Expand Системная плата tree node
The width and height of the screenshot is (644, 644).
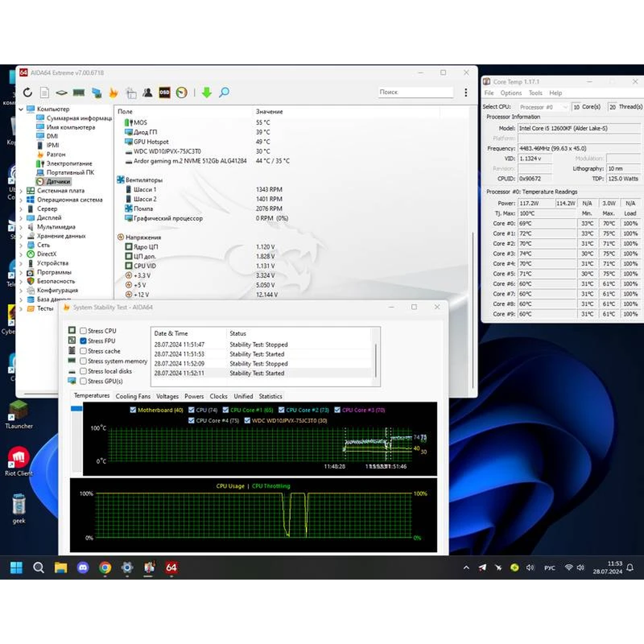click(x=21, y=191)
